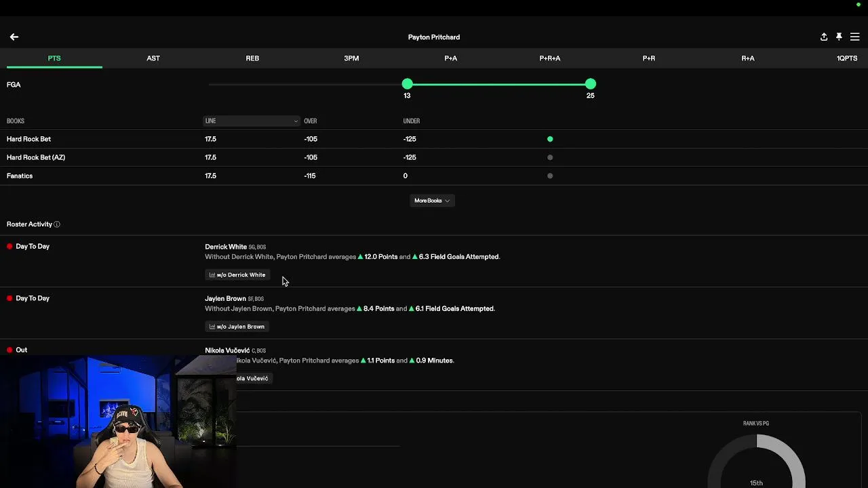Switch to the P+R tab

(649, 58)
